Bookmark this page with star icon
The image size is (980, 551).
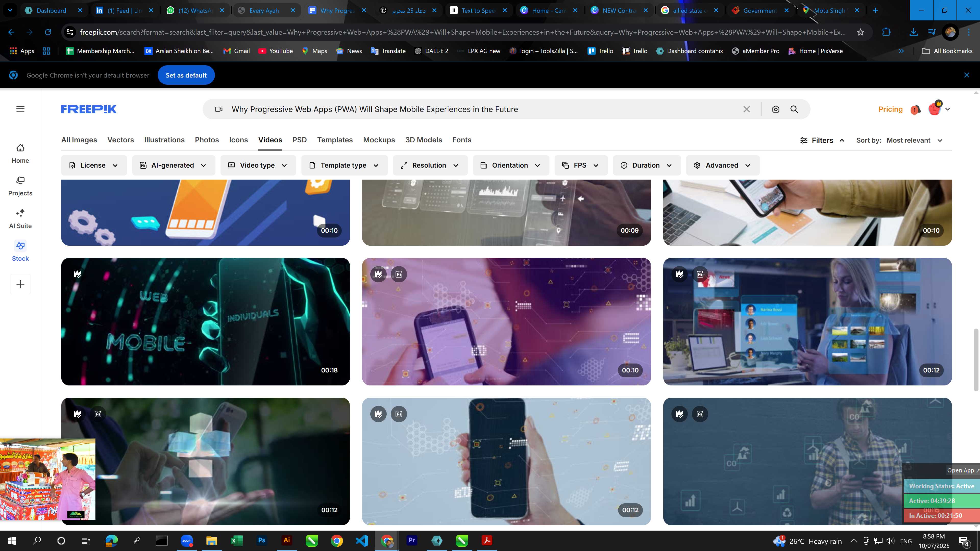861,32
